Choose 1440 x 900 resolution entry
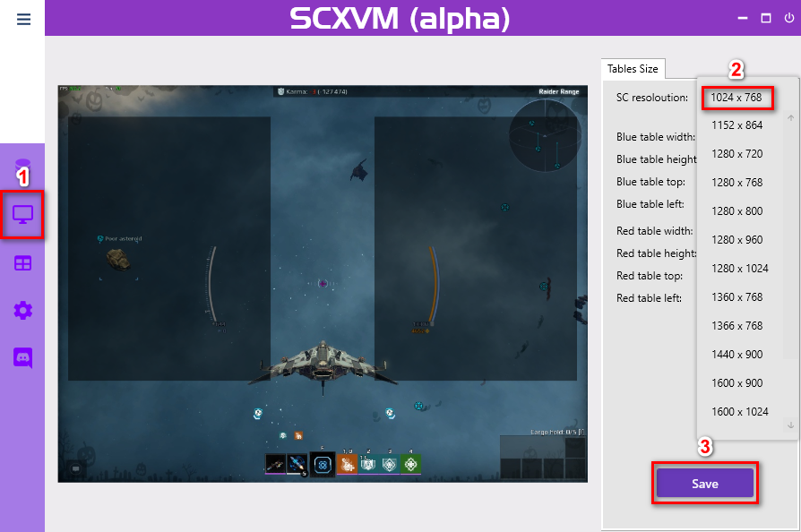 [x=736, y=355]
